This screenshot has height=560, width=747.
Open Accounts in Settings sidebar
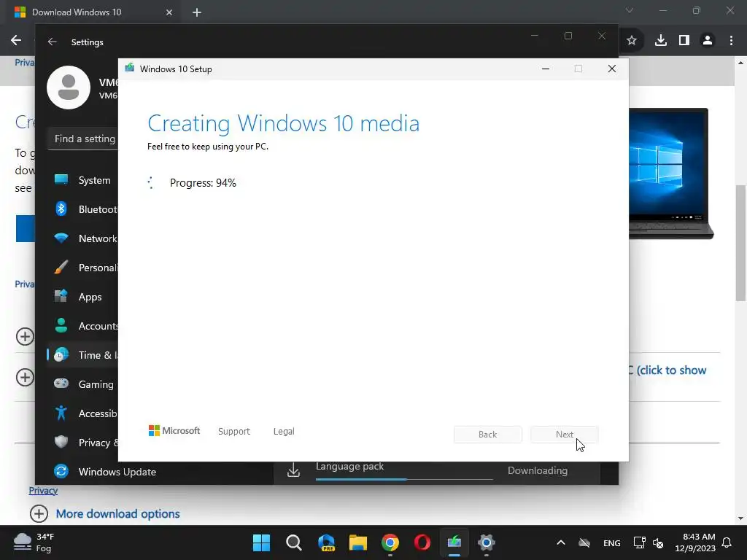83,326
